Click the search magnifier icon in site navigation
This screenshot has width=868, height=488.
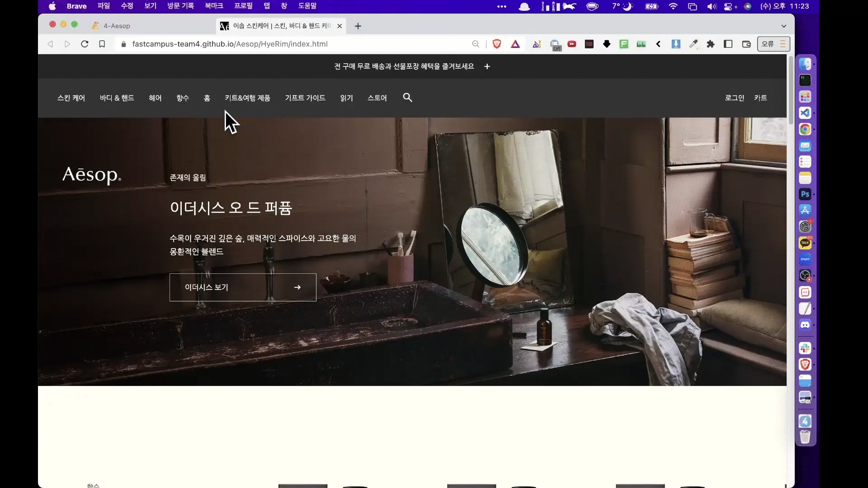(x=407, y=98)
